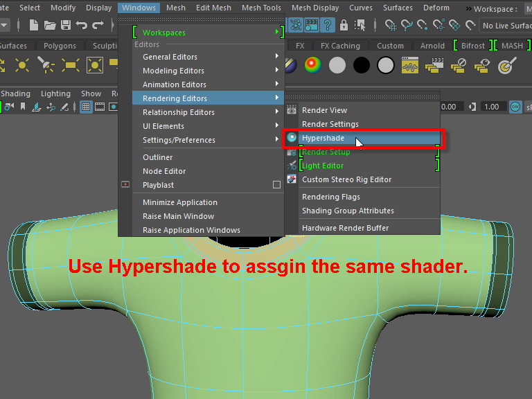This screenshot has width=532, height=399.
Task: Click the gray material sphere shelf icon
Action: 337,65
